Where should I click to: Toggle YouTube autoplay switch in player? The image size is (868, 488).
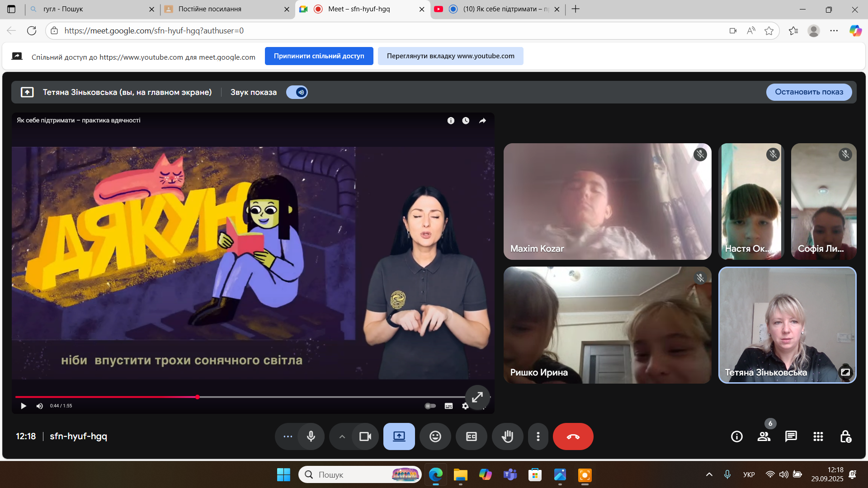tap(430, 406)
